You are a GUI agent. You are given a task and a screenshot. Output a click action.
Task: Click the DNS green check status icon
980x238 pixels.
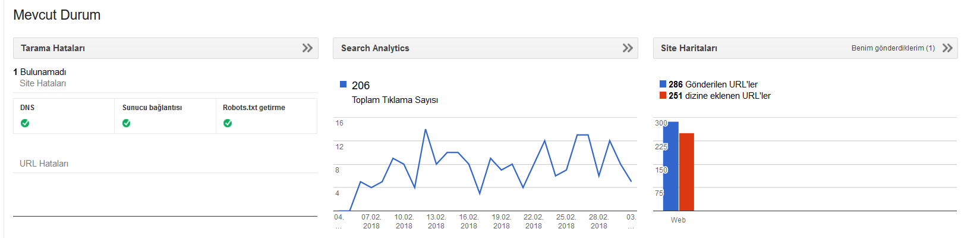click(25, 123)
